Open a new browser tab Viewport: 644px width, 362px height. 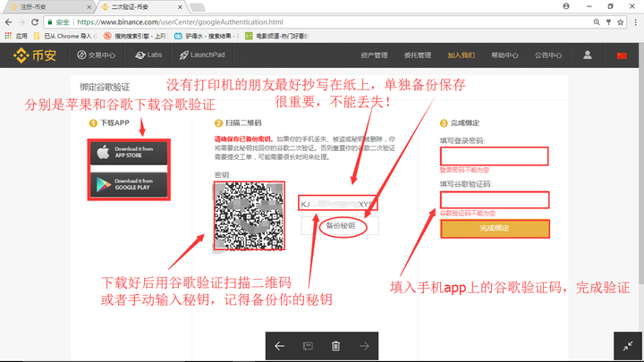point(198,7)
